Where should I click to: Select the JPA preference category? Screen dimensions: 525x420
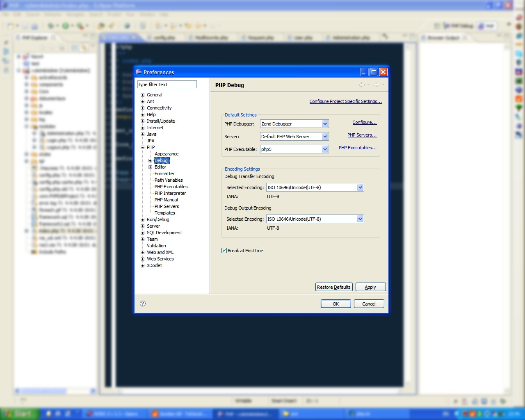pos(151,141)
